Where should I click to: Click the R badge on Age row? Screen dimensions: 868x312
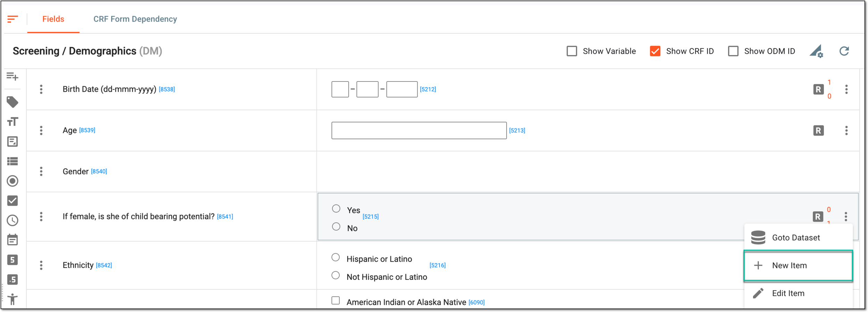818,131
